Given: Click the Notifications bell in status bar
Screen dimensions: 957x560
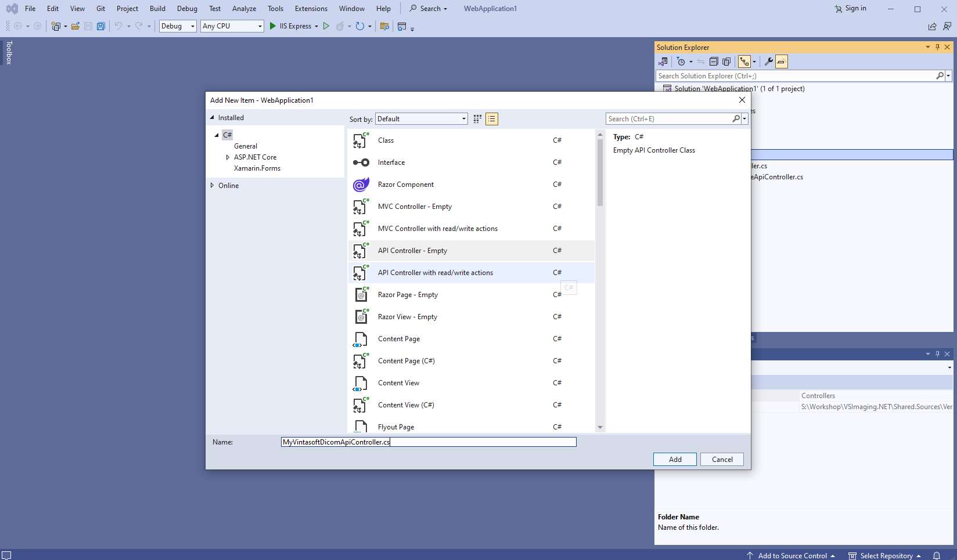Looking at the screenshot, I should [937, 555].
